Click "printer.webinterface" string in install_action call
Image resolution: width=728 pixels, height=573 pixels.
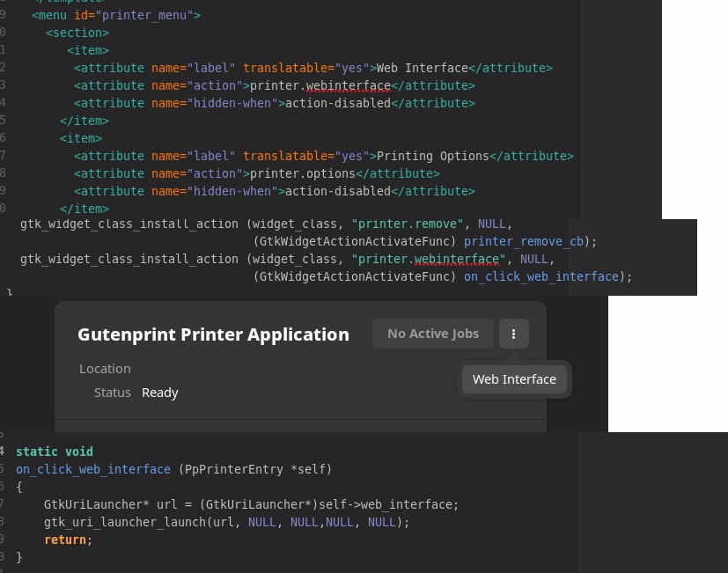428,259
